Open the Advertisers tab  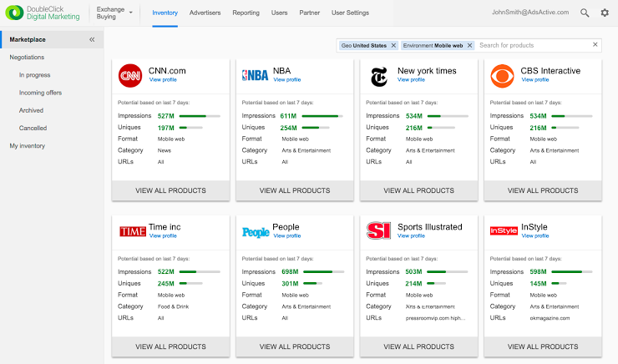[x=205, y=13]
